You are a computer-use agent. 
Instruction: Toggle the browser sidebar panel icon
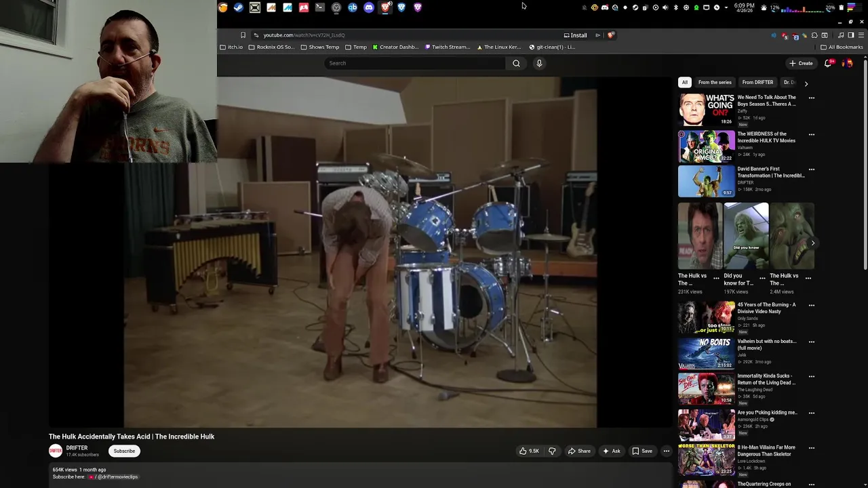(850, 35)
